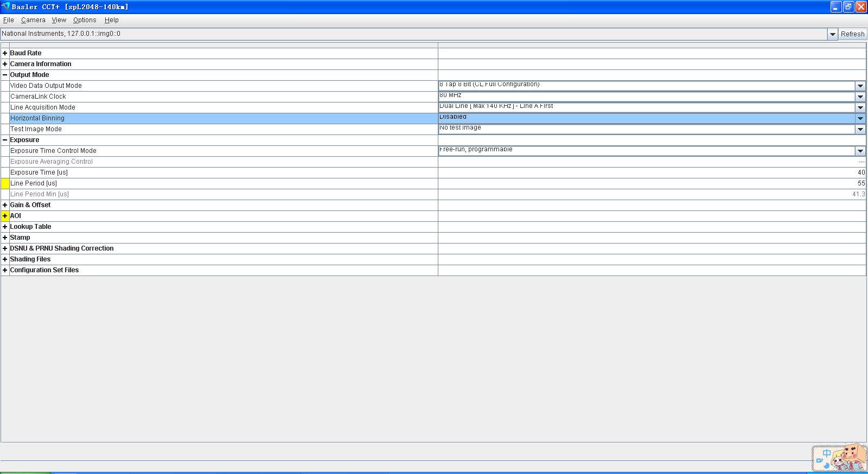The width and height of the screenshot is (868, 474).
Task: Select the Line Period [us] label
Action: click(x=34, y=183)
